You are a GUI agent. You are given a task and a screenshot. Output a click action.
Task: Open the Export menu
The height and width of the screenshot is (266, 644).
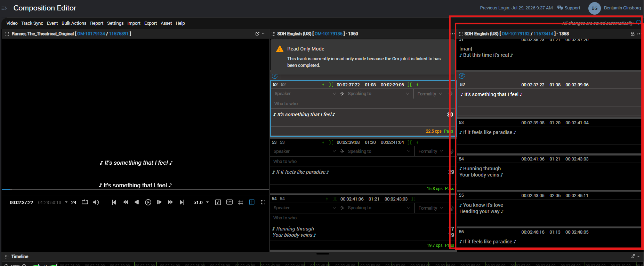(151, 23)
